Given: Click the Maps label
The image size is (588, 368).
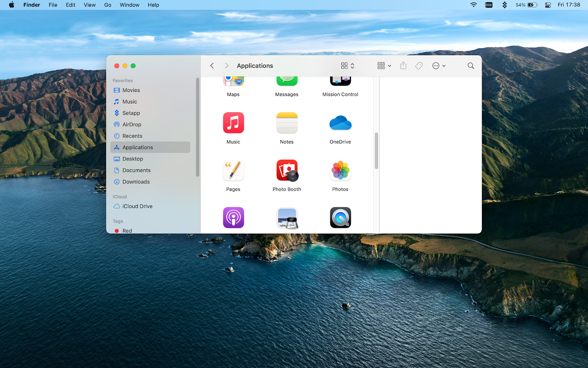Looking at the screenshot, I should click(233, 94).
